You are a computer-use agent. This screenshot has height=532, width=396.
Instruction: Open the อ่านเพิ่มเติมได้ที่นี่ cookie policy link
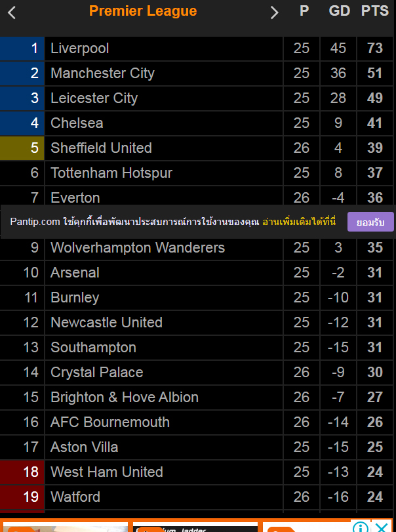[299, 222]
